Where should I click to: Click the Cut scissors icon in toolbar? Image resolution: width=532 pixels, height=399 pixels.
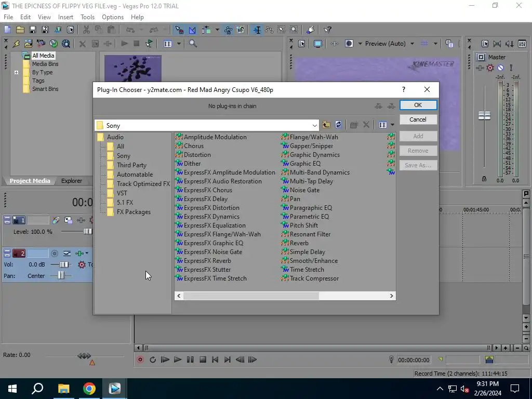86,30
